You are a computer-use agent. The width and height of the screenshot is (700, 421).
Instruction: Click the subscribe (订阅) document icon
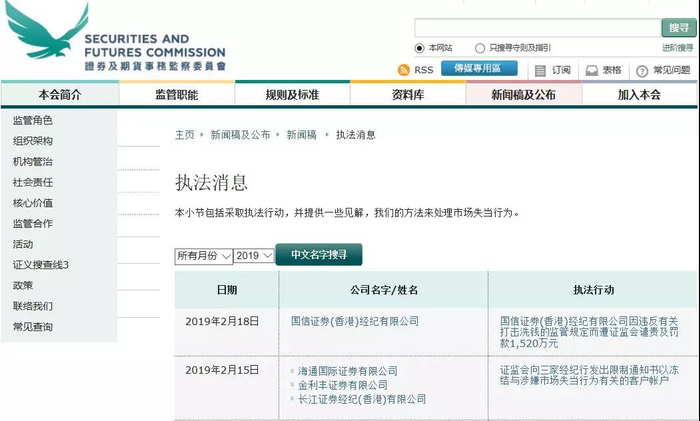pyautogui.click(x=540, y=71)
